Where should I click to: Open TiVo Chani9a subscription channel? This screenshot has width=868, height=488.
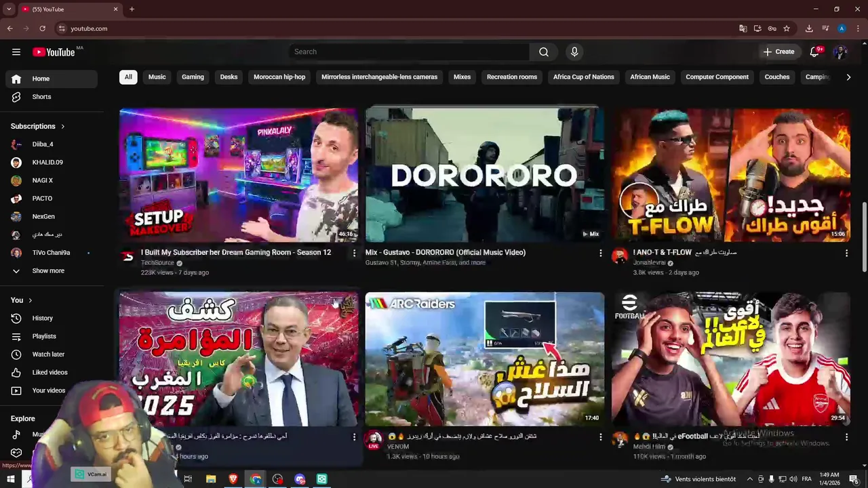pos(52,253)
